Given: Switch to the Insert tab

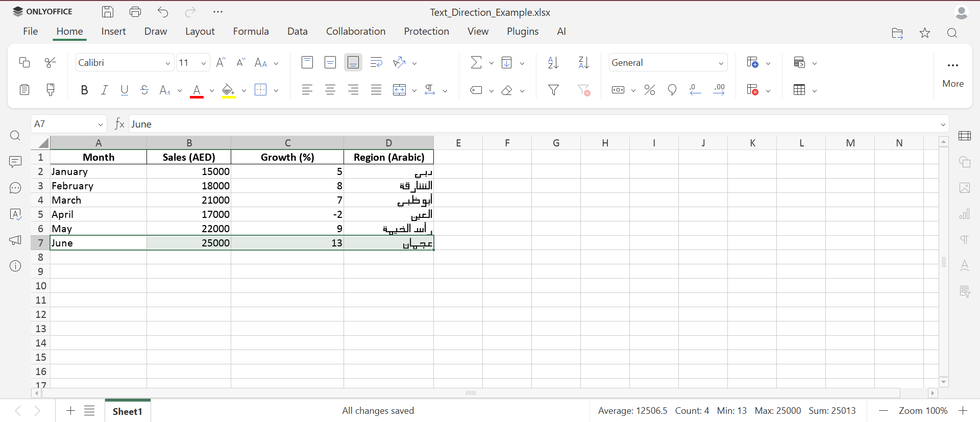Looking at the screenshot, I should point(113,31).
